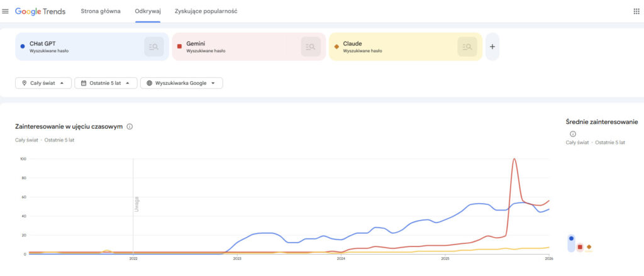
Task: Click the Uwaga note marker on chart
Action: (136, 204)
